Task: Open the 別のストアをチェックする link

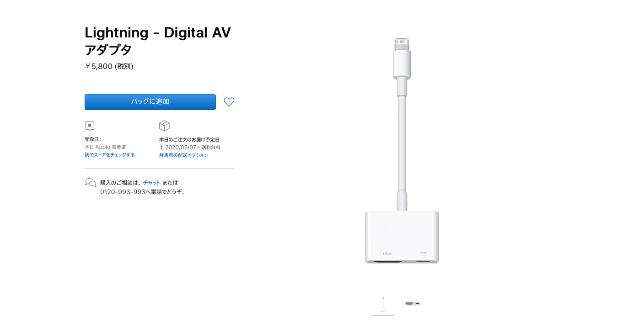Action: pos(110,155)
